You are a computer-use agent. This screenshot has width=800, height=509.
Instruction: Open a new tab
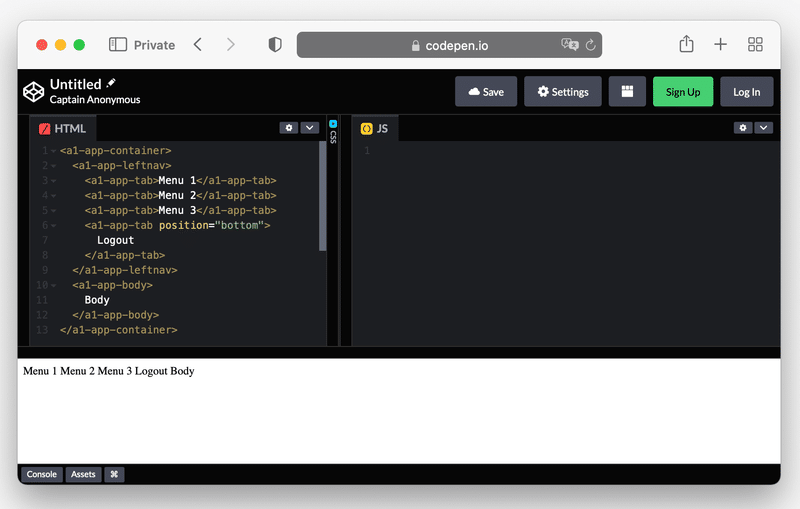(x=720, y=44)
